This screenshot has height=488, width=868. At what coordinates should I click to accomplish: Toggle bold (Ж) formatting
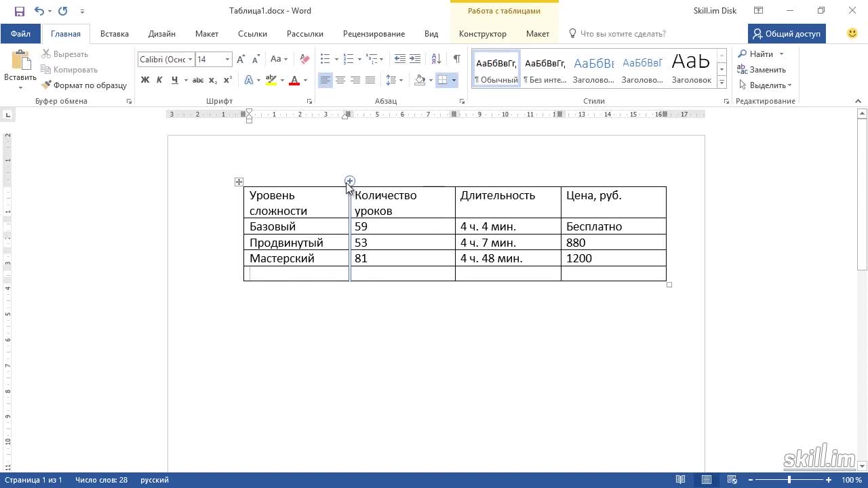(x=144, y=80)
